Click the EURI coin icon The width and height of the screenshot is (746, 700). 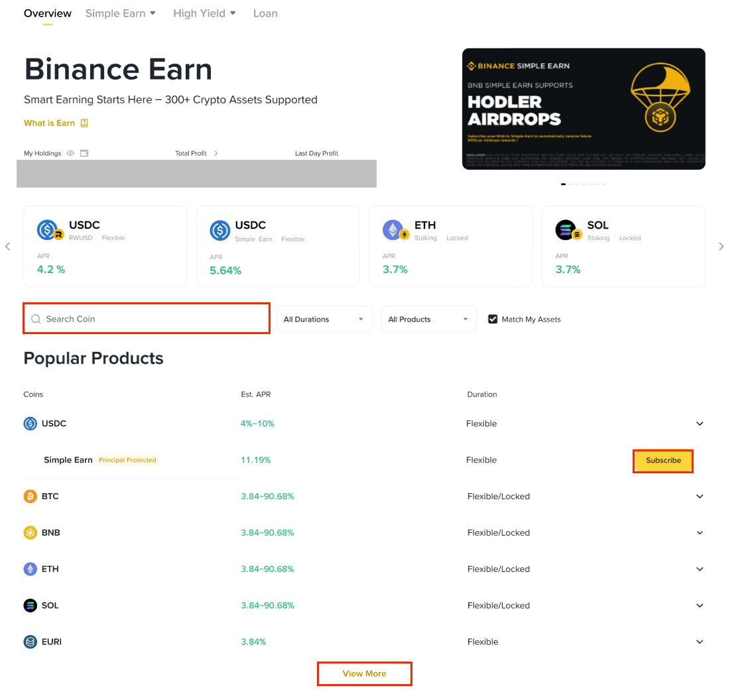(30, 642)
